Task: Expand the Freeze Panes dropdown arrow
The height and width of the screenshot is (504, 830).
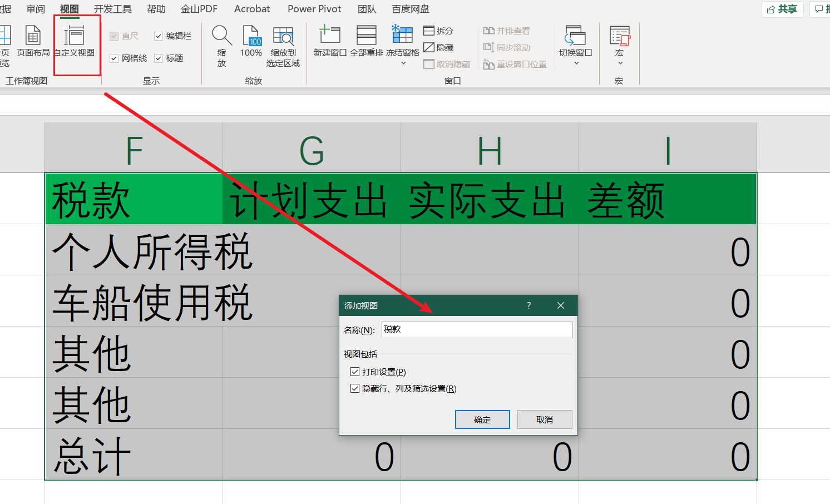Action: point(403,63)
